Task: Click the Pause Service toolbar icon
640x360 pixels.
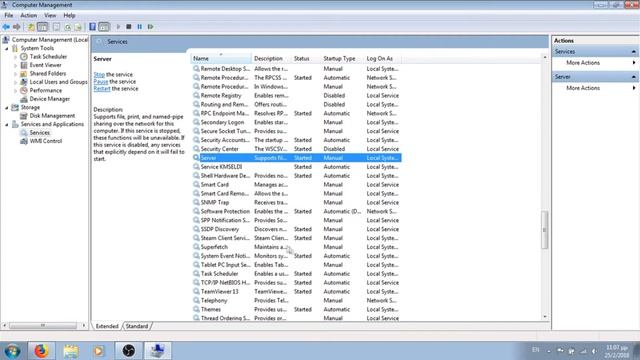Action: coord(140,27)
